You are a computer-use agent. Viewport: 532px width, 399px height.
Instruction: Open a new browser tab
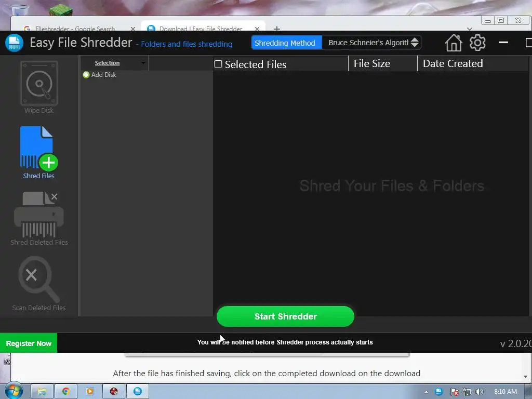tap(277, 29)
